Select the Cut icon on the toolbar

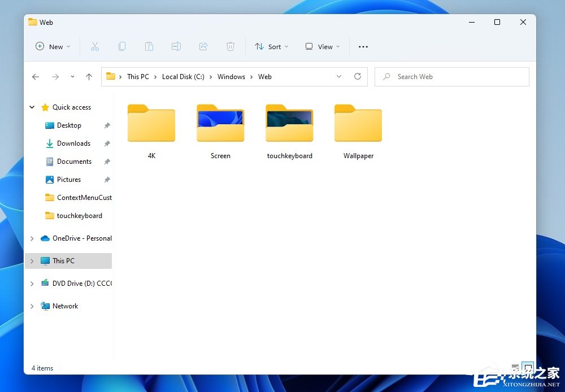click(95, 46)
